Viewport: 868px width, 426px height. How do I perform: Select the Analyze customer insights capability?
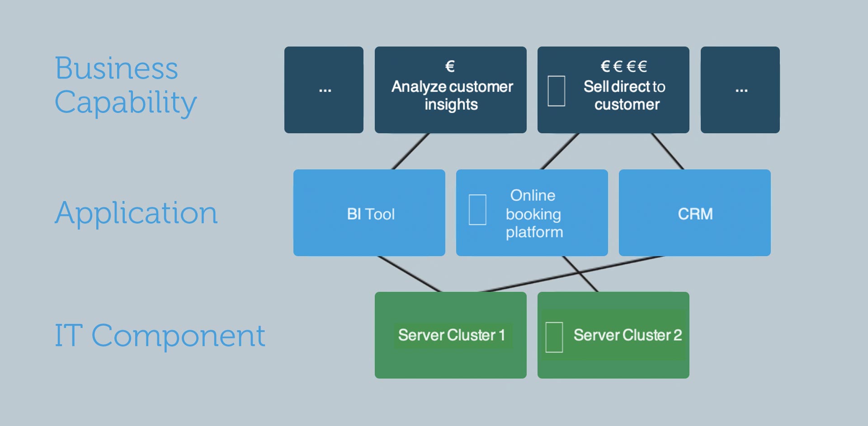click(x=452, y=95)
